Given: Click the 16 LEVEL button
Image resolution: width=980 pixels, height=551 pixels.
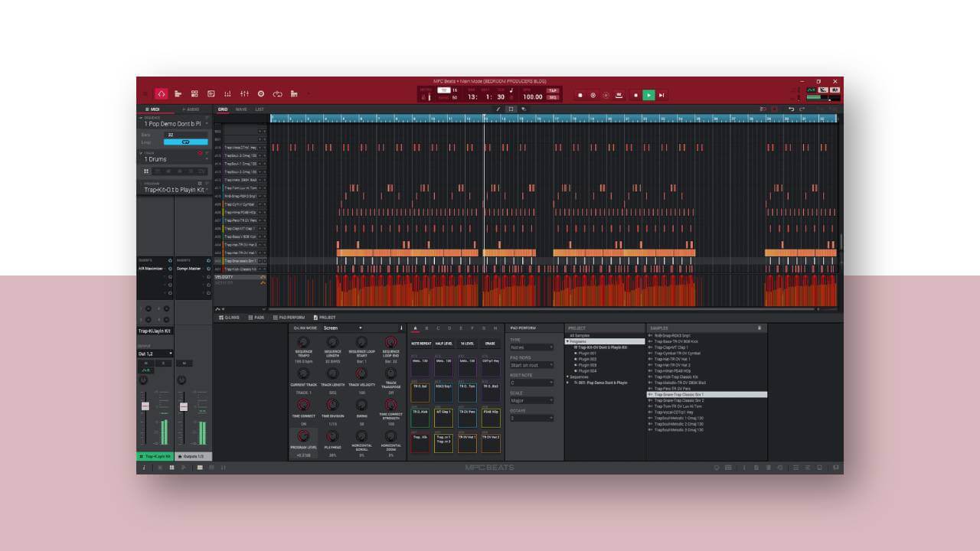Looking at the screenshot, I should click(467, 344).
